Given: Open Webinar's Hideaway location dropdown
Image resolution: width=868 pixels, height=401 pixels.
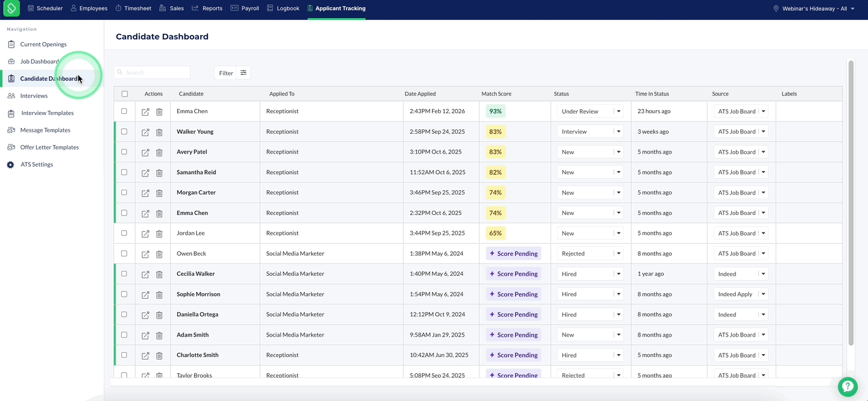Looking at the screenshot, I should coord(814,8).
